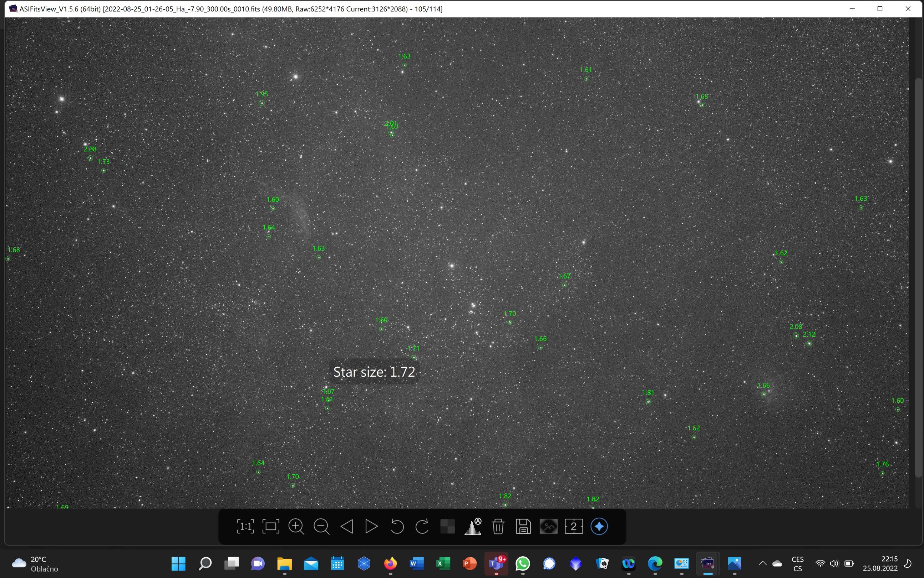Viewport: 924px width, 578px height.
Task: Zoom in on the FITS image
Action: (296, 526)
